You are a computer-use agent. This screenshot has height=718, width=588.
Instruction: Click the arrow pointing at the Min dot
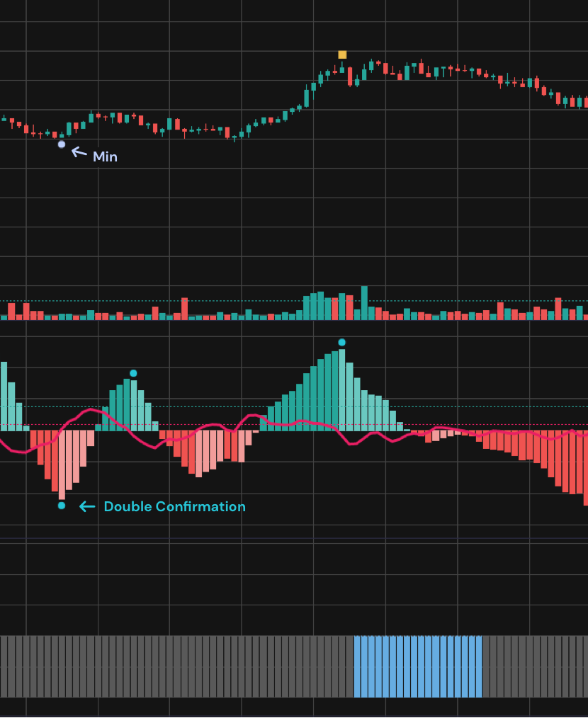pyautogui.click(x=79, y=152)
